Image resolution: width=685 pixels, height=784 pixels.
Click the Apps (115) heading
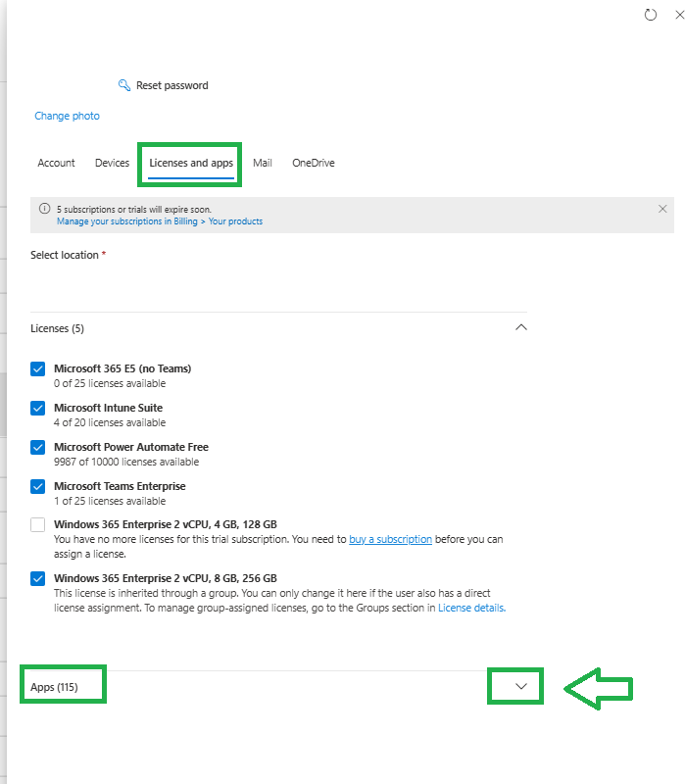54,687
